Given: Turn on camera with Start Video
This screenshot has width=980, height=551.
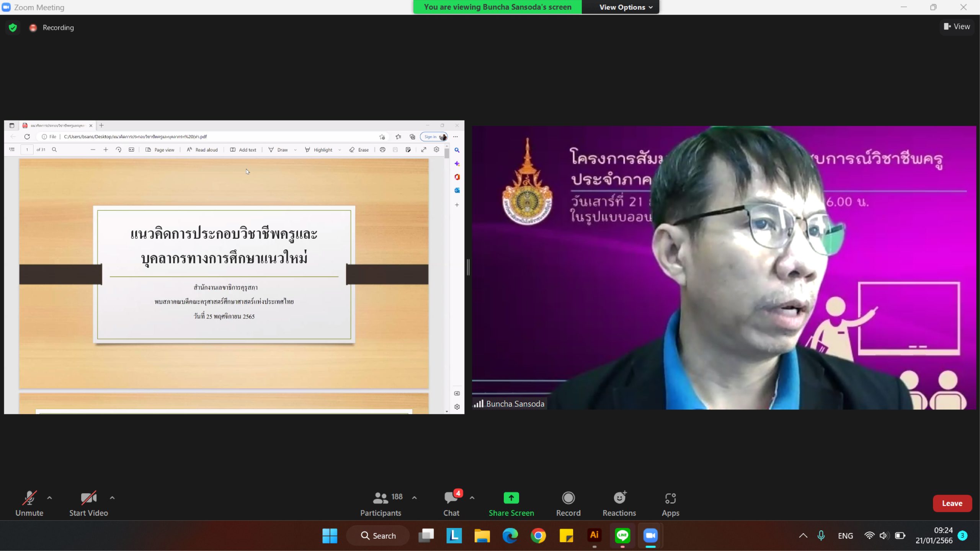Looking at the screenshot, I should [88, 503].
